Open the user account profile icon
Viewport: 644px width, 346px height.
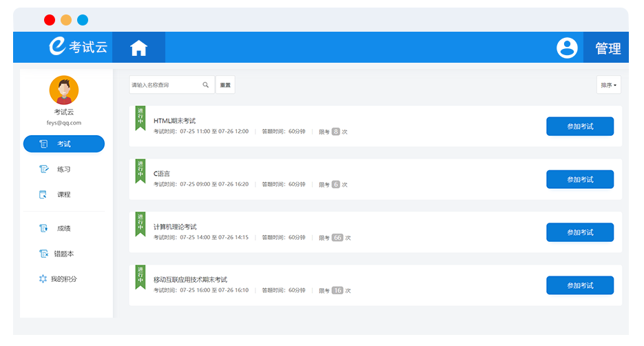(567, 48)
